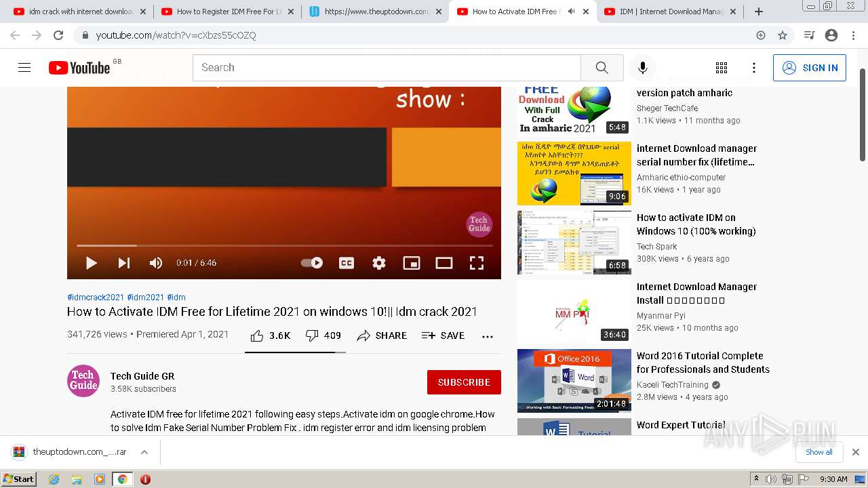Screen dimensions: 868x488
Task: Mute the video volume
Action: (x=156, y=263)
